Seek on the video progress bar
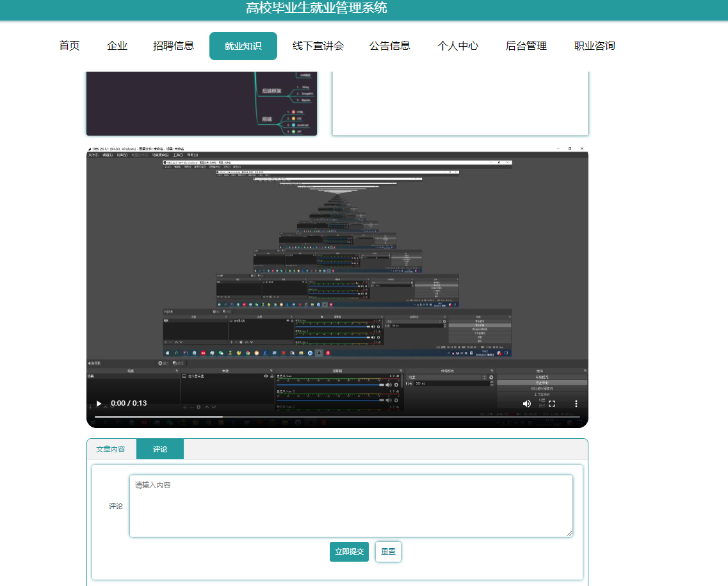Screen dimensions: 728x586 (x=337, y=417)
